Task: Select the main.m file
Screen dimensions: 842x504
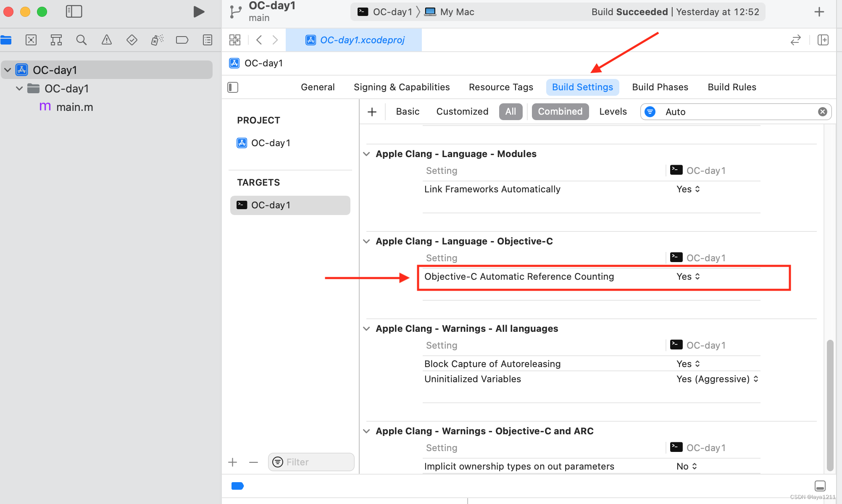Action: tap(66, 107)
